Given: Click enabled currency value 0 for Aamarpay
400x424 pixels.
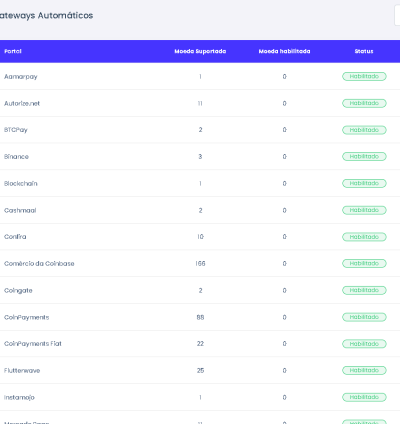Looking at the screenshot, I should tap(284, 77).
